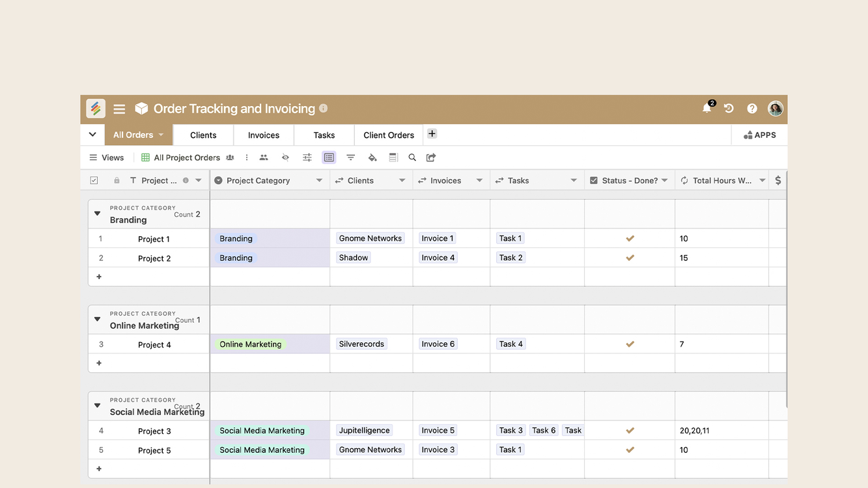Click the color fill bucket icon
Screen dimensions: 868x488
click(372, 157)
